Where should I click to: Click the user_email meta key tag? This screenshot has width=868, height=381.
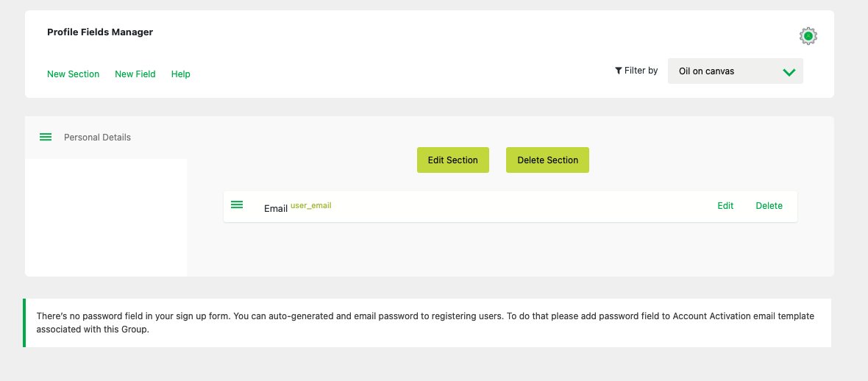[311, 206]
